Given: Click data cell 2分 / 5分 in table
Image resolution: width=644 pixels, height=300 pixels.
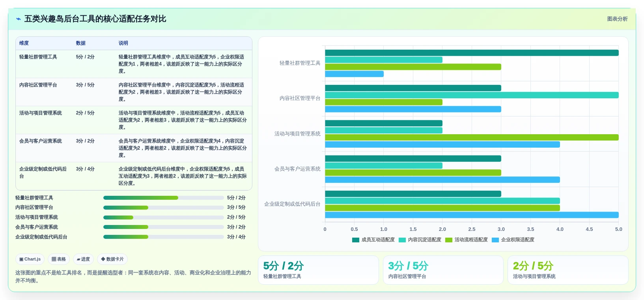Looking at the screenshot, I should (85, 113).
